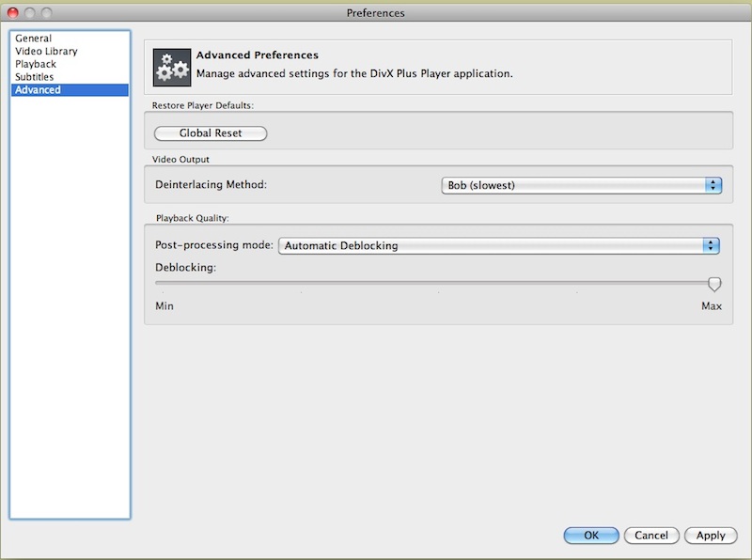Switch to the Playback preferences
Image resolution: width=752 pixels, height=560 pixels.
pyautogui.click(x=36, y=64)
